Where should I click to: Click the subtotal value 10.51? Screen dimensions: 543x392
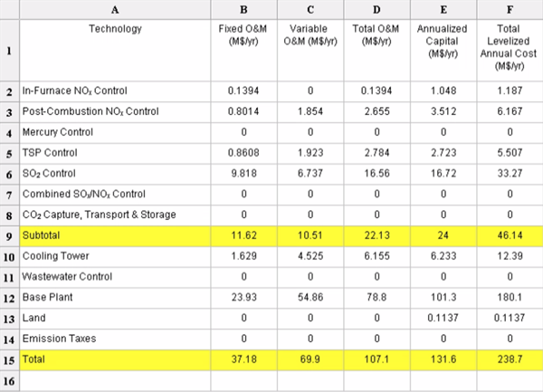310,236
